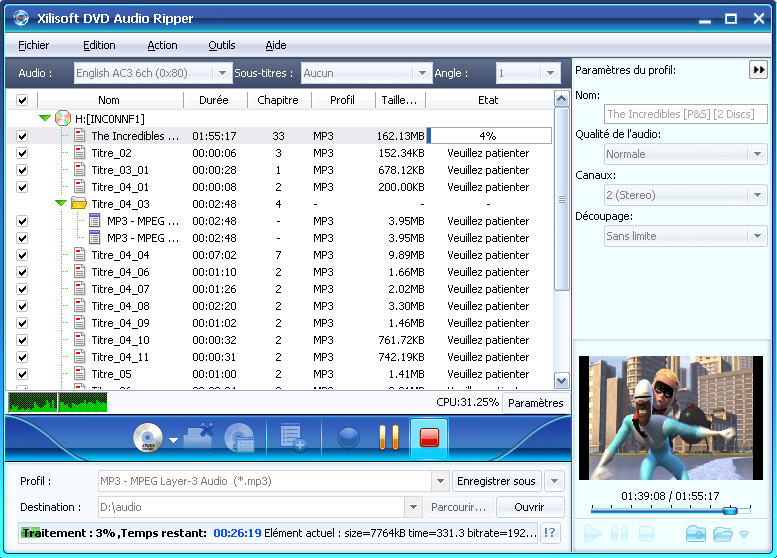
Task: Open the snapshot folder dropdown arrow
Action: click(x=744, y=534)
